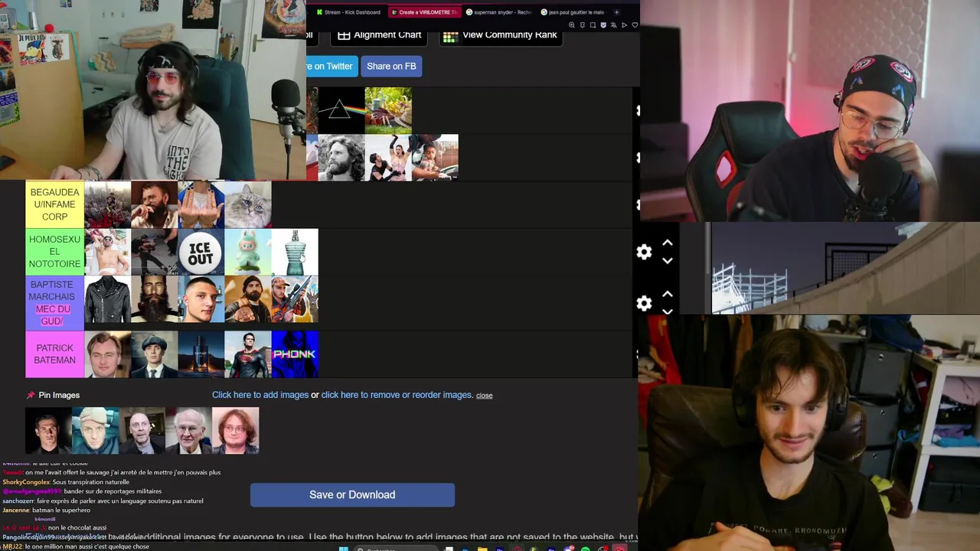Select the BAPTISTE MARCHAIS blue tier label
The width and height of the screenshot is (980, 551).
pos(54,303)
